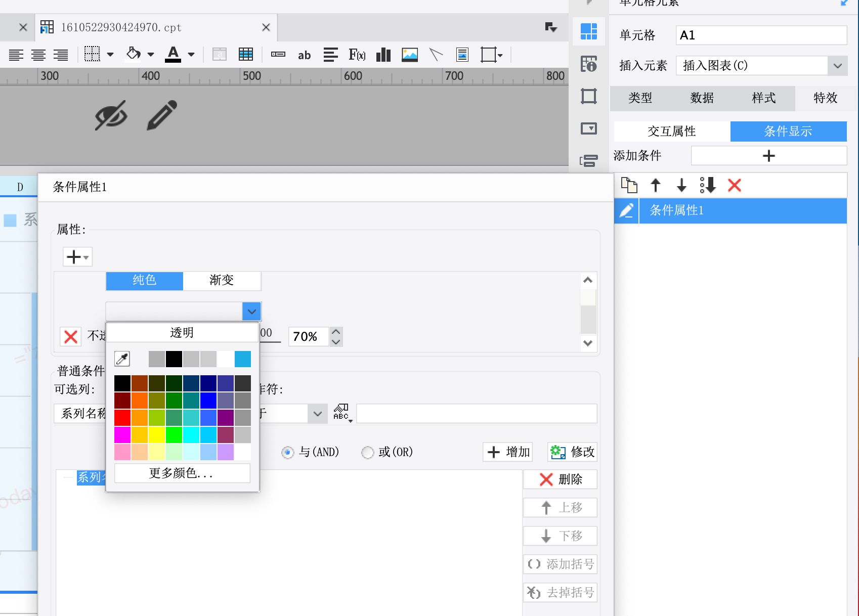859x616 pixels.
Task: Move the condition down with the arrow icon
Action: click(x=682, y=185)
